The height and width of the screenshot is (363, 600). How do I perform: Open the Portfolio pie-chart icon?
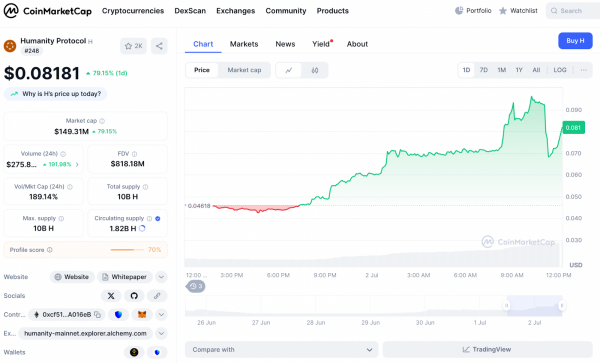pos(459,11)
